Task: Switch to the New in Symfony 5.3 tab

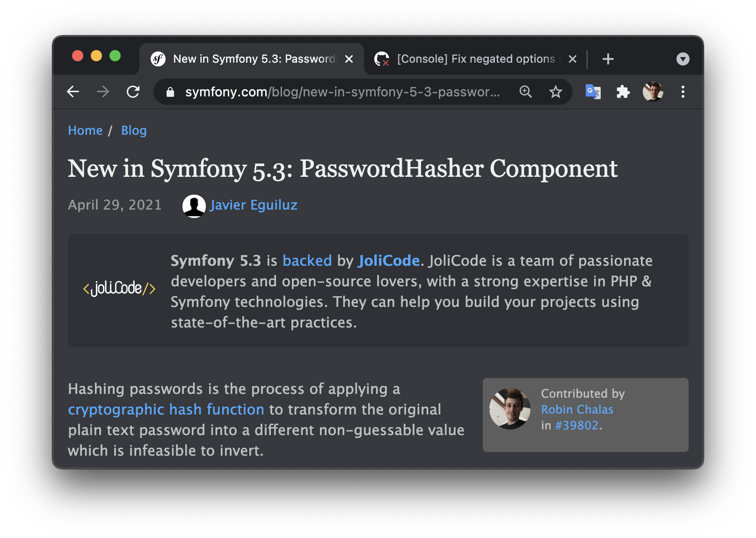Action: [252, 59]
